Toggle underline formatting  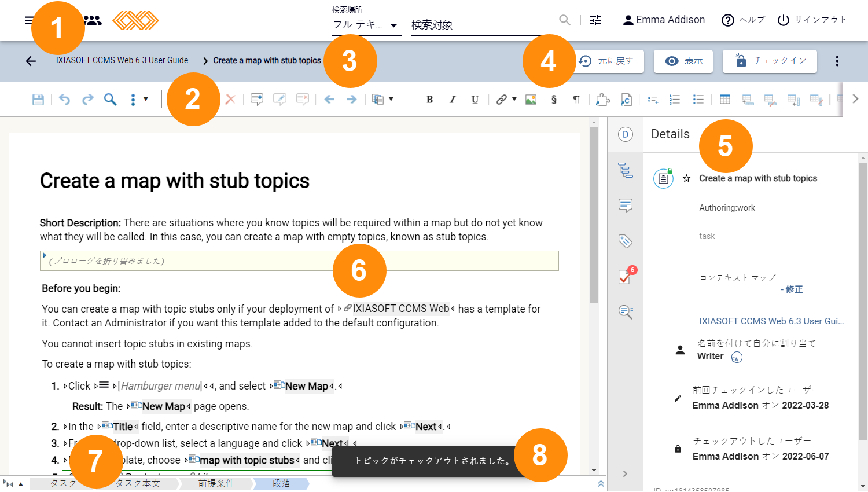[x=475, y=100]
